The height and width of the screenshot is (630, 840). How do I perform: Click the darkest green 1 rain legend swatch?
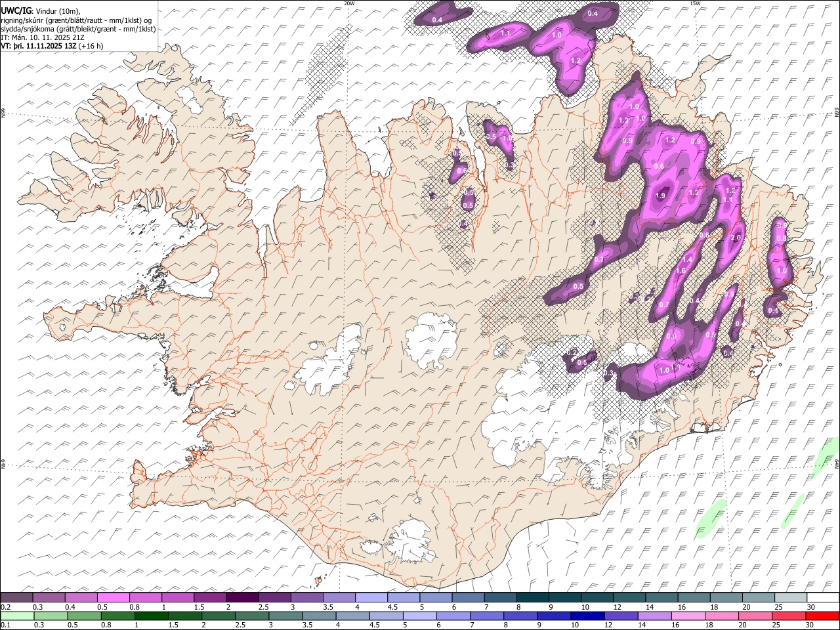coord(151,616)
